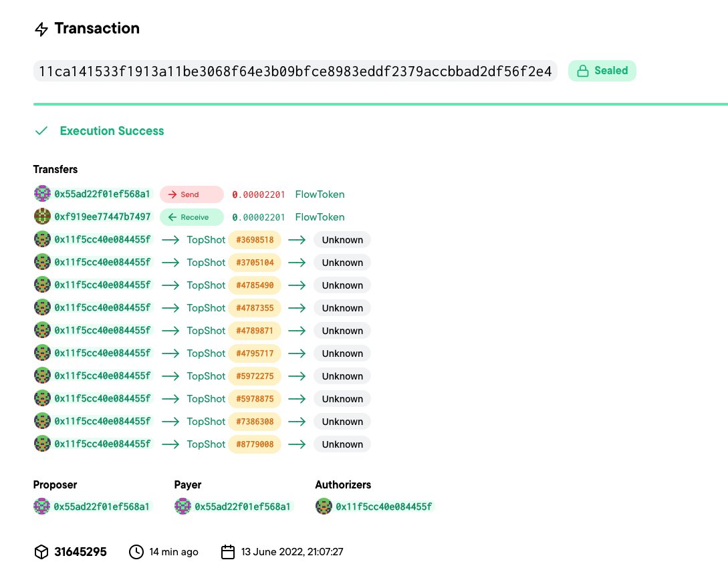Click the received amount 0.00002201 in green
Image resolution: width=728 pixels, height=582 pixels.
pos(259,217)
